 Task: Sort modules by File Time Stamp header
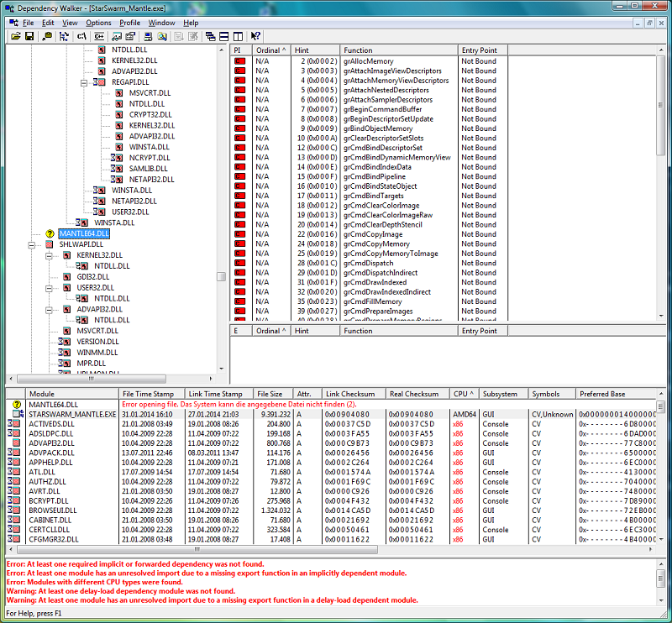(x=152, y=394)
